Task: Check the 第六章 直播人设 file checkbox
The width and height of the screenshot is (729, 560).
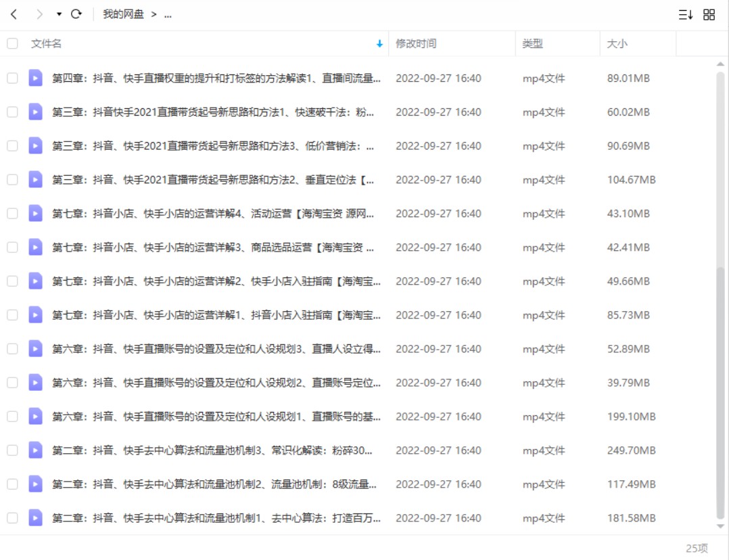Action: coord(13,349)
